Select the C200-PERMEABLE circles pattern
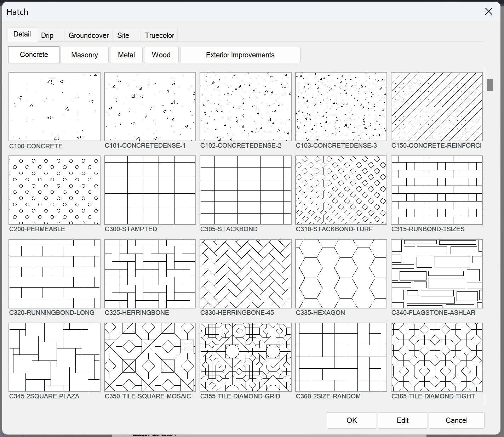This screenshot has height=437, width=504. pyautogui.click(x=55, y=190)
